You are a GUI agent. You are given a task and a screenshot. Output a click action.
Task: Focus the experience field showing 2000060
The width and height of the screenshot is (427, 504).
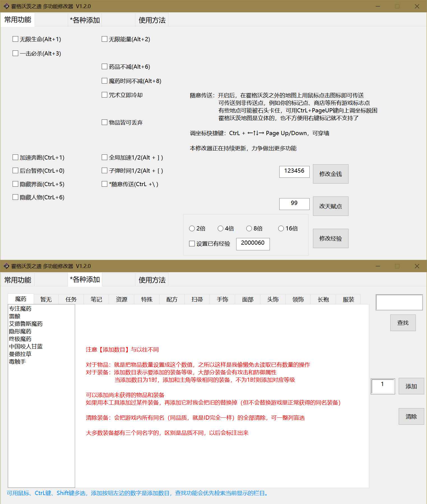click(253, 244)
